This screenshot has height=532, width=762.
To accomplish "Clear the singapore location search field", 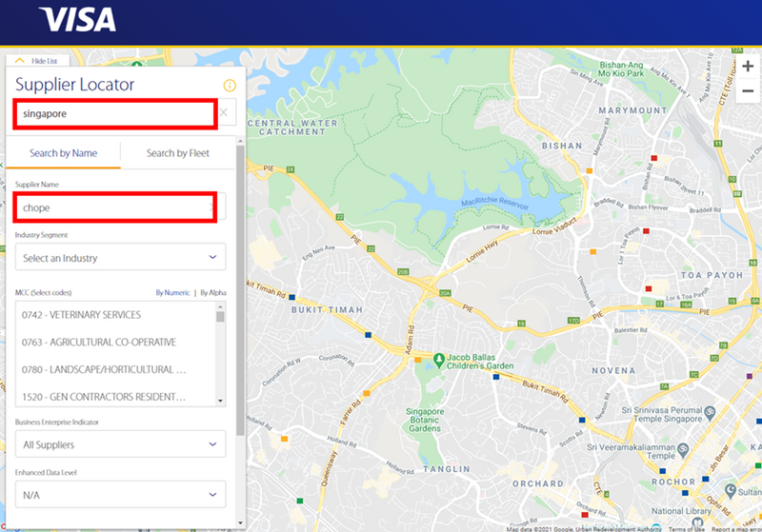I will (x=224, y=112).
